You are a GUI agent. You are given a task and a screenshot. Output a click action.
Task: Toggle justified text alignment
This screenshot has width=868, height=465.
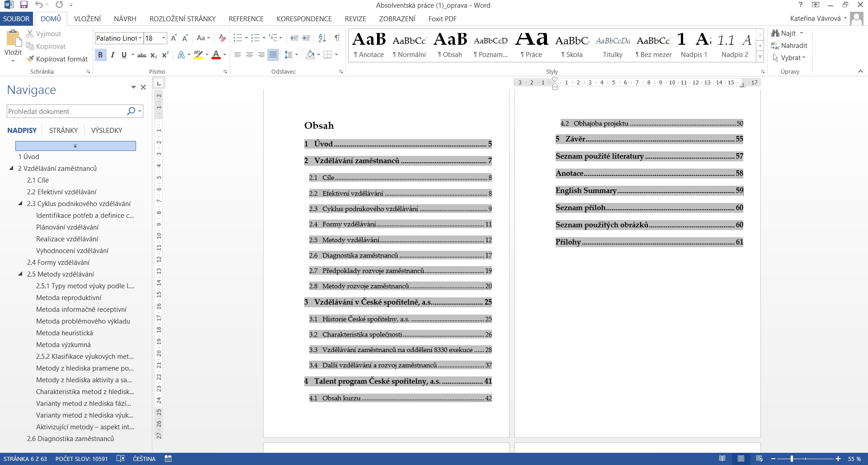(273, 55)
